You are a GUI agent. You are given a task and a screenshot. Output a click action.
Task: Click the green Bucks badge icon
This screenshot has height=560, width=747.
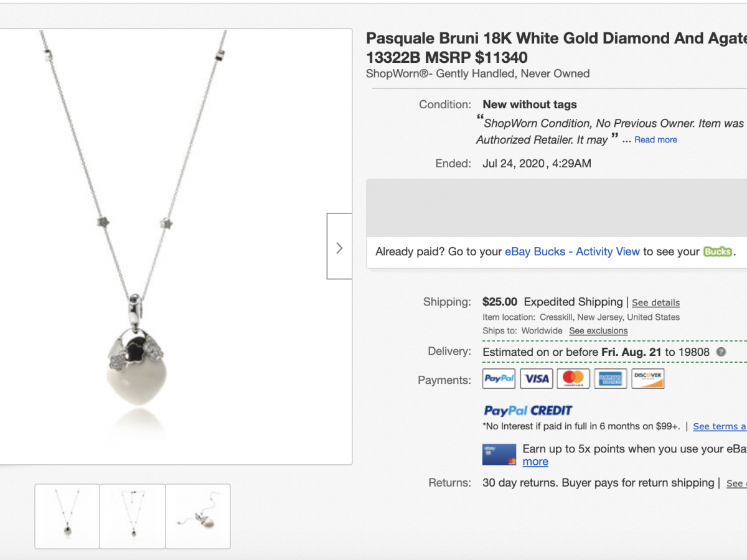pyautogui.click(x=717, y=251)
